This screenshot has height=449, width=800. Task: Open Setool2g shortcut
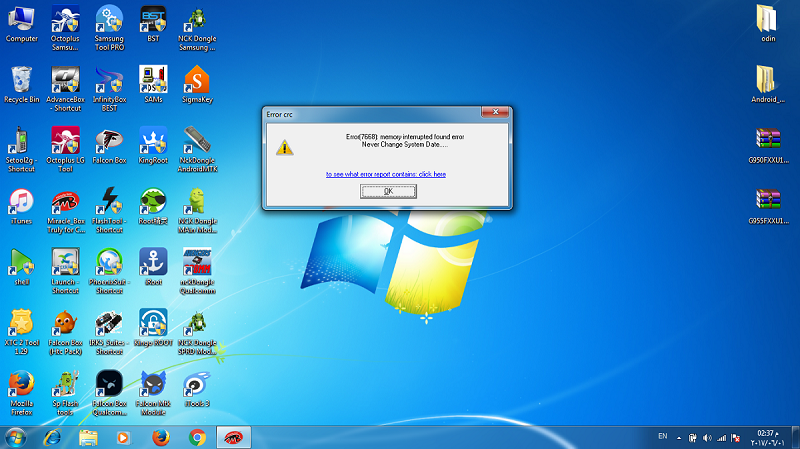[21, 149]
